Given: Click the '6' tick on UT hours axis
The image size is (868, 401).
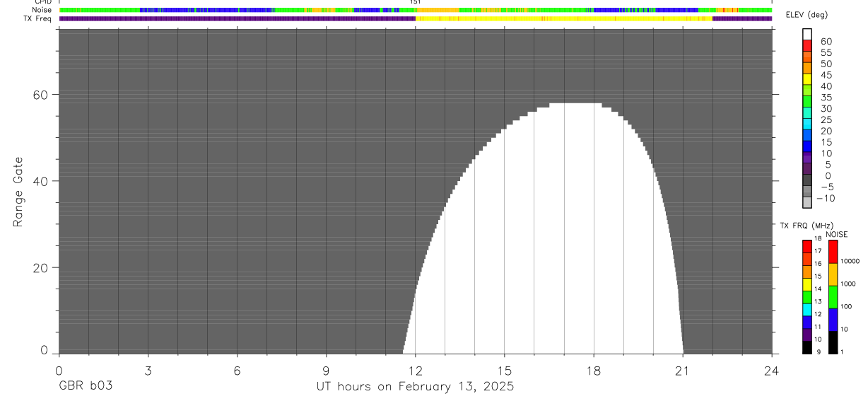Looking at the screenshot, I should tap(237, 370).
